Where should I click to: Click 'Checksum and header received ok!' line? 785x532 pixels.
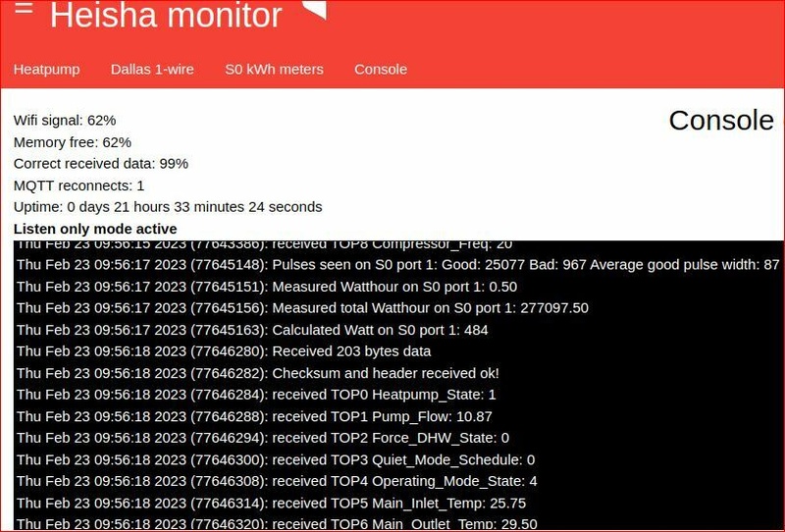(x=258, y=373)
